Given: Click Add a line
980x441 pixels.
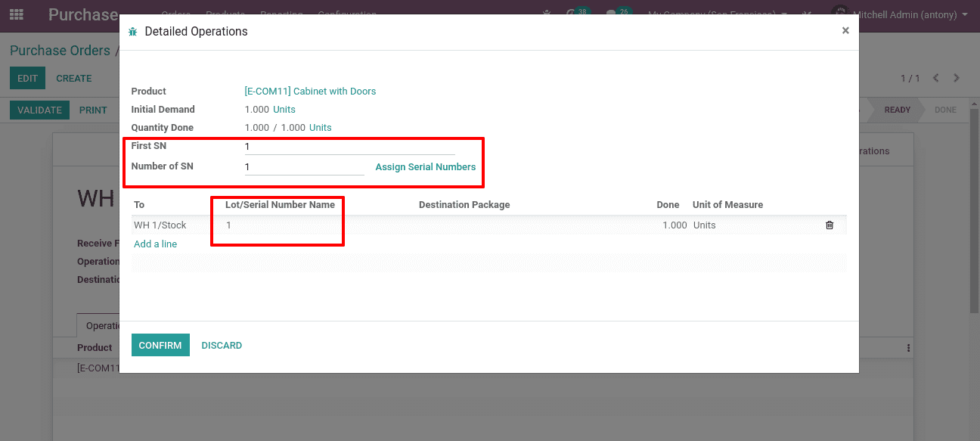Looking at the screenshot, I should pos(155,244).
